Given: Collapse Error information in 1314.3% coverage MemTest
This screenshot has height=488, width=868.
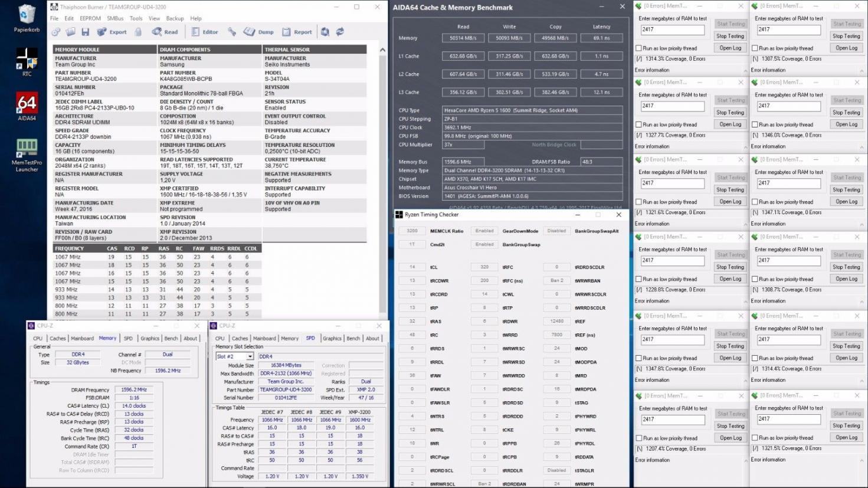Looking at the screenshot, I should (745, 71).
